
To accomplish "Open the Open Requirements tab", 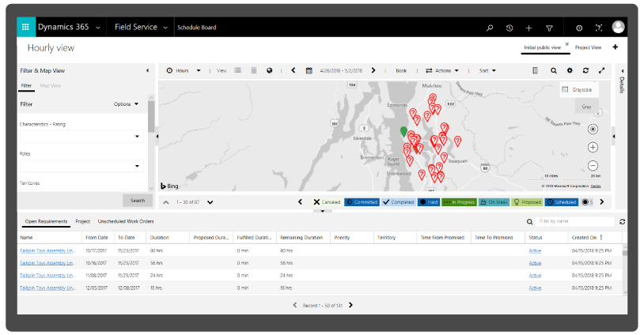I will coord(46,221).
